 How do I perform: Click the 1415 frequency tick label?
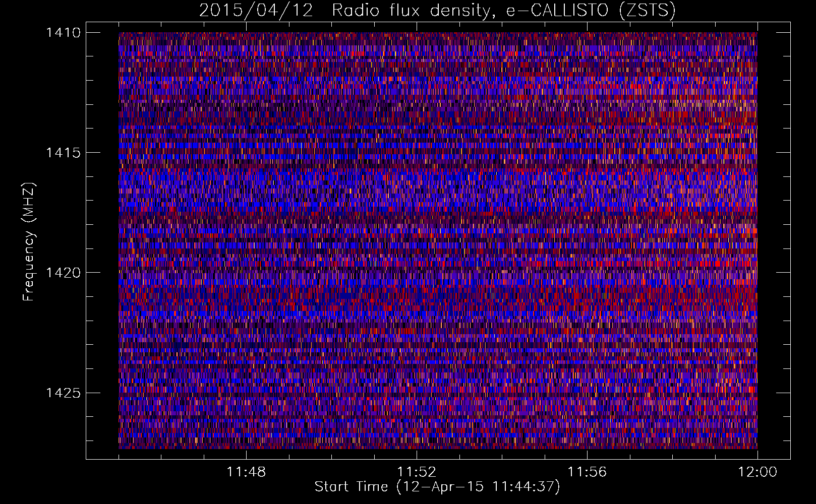(63, 153)
